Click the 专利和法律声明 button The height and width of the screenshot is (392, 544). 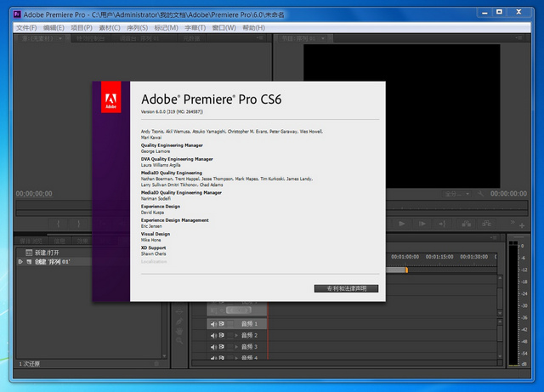pyautogui.click(x=345, y=288)
